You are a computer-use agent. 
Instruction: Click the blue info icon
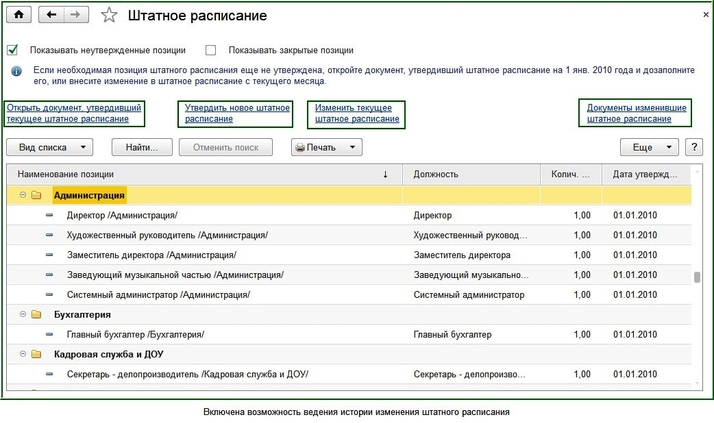pos(16,71)
